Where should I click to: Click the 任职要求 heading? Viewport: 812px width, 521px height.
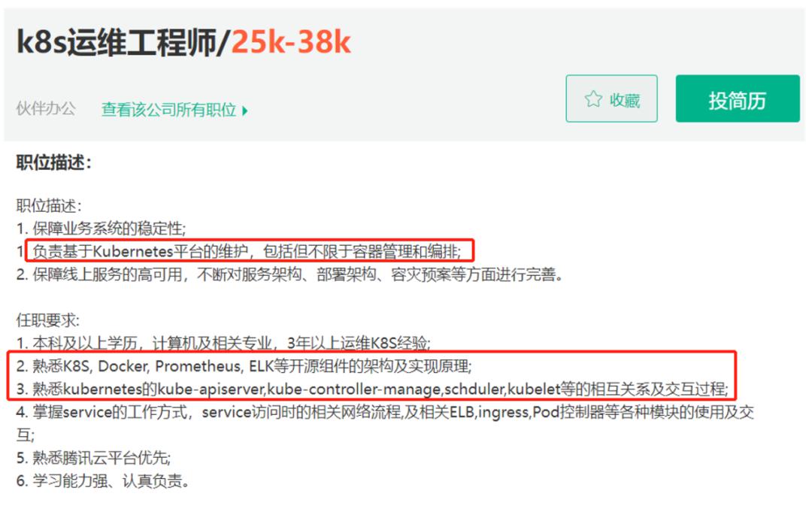point(47,320)
